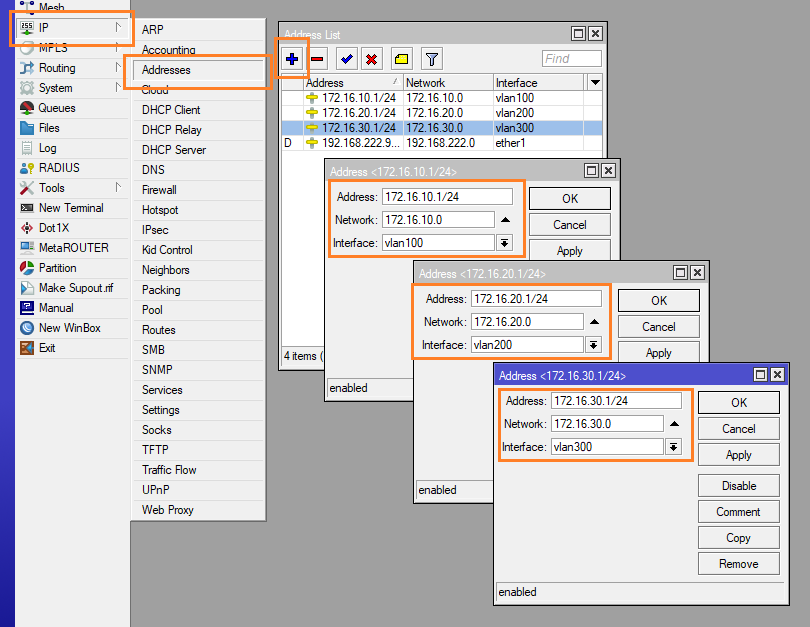This screenshot has width=810, height=627.
Task: Select Firewall from the IP submenu
Action: [x=159, y=190]
